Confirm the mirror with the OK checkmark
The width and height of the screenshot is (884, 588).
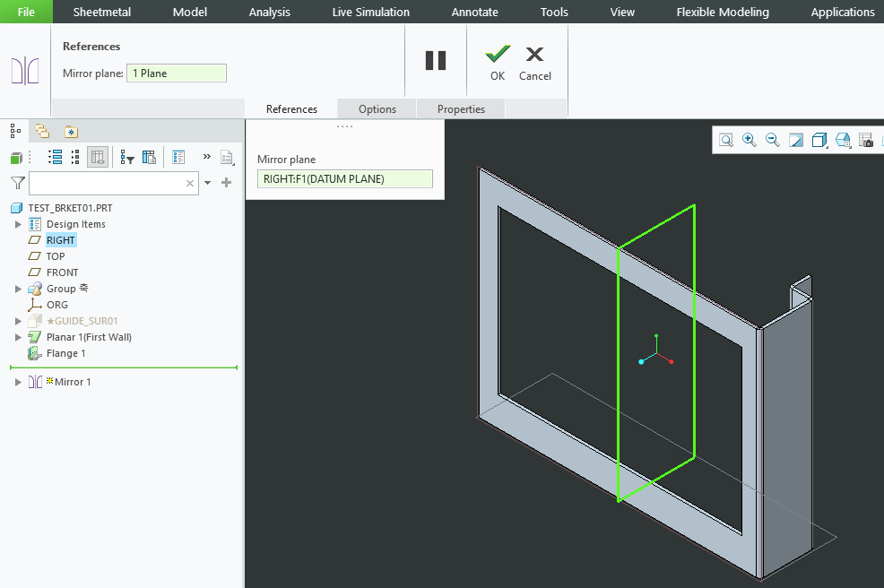click(498, 63)
